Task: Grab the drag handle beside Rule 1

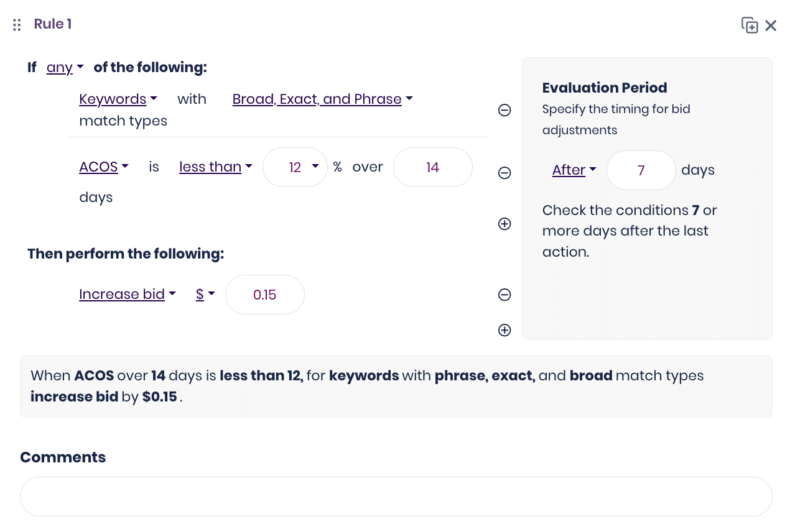Action: coord(17,25)
